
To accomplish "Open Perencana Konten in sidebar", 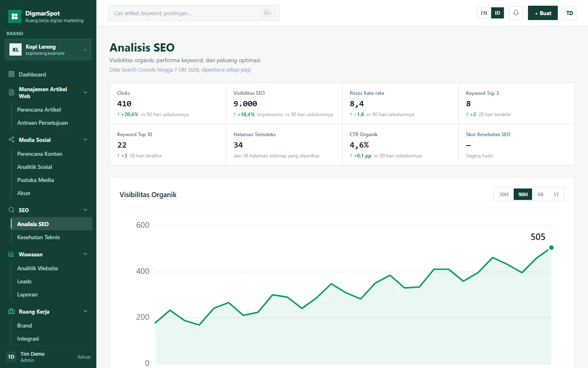I will click(51, 154).
